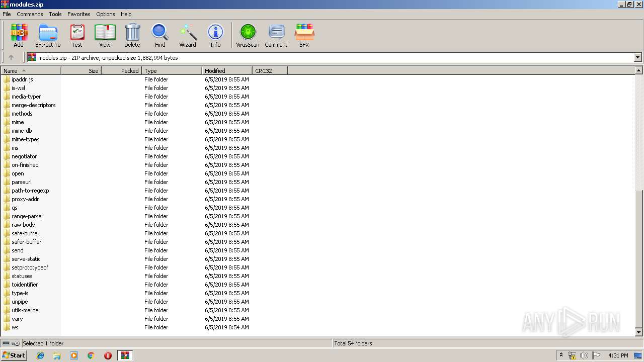This screenshot has height=362, width=644.
Task: Open the Commands menu
Action: coord(30,14)
